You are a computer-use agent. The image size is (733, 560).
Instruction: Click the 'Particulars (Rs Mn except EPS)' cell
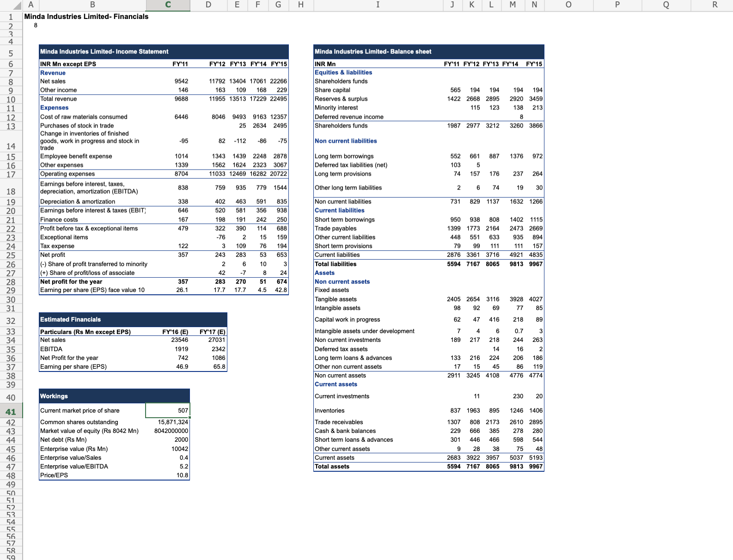pyautogui.click(x=86, y=332)
